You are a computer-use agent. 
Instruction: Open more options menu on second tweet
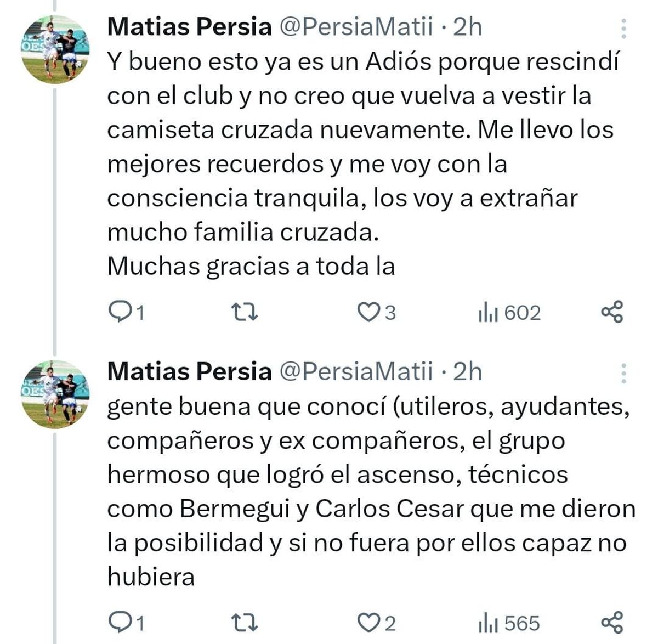pos(623,373)
